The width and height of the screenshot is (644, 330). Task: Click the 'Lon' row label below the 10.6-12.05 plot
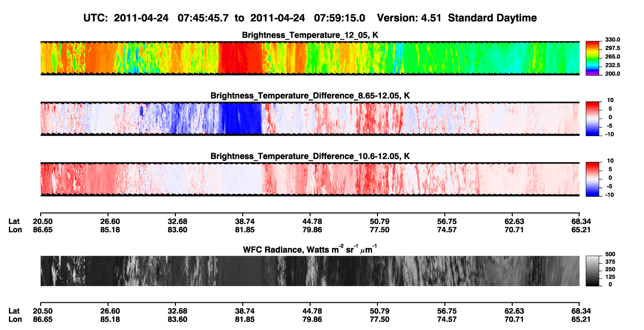click(15, 230)
